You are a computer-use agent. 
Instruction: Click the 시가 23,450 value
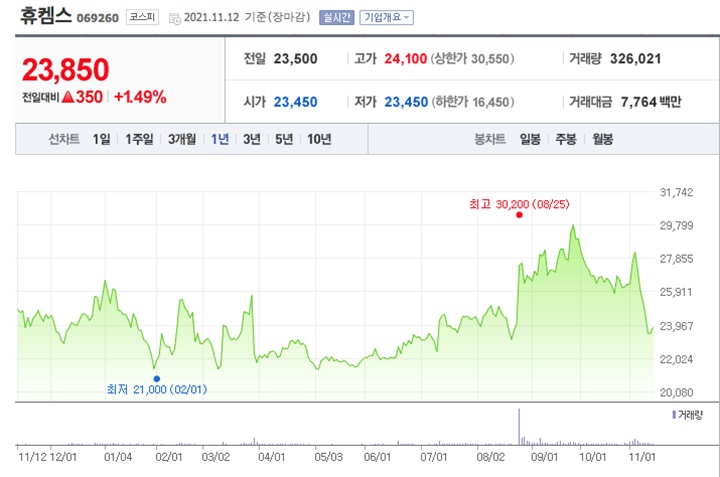tap(295, 102)
